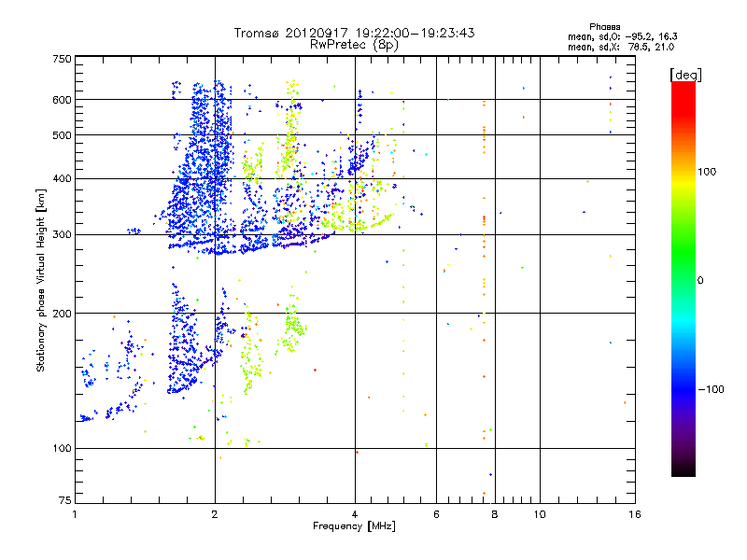Click the 'mean, sd,O: -95.2, 16.3' line
The height and width of the screenshot is (560, 747).
pyautogui.click(x=622, y=36)
